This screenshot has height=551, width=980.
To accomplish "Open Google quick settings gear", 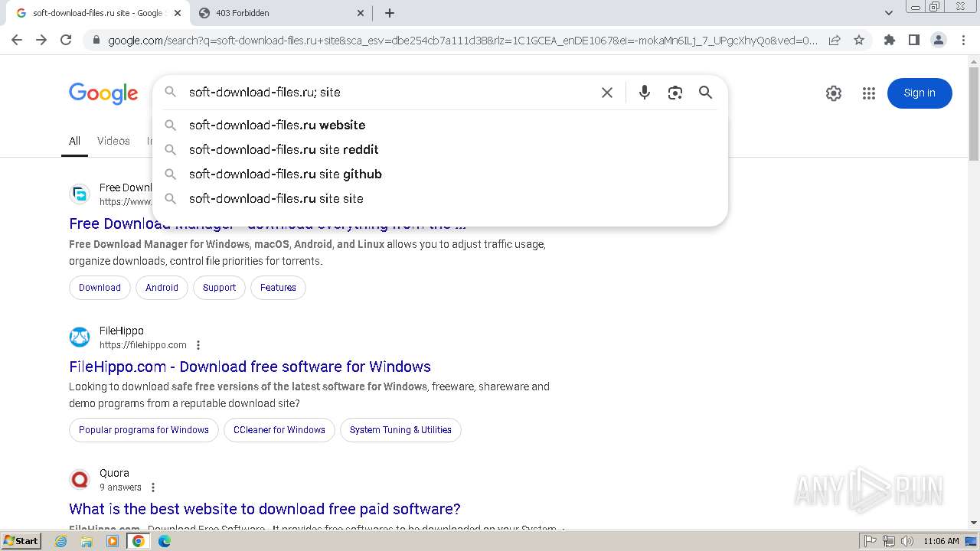I will (x=834, y=93).
